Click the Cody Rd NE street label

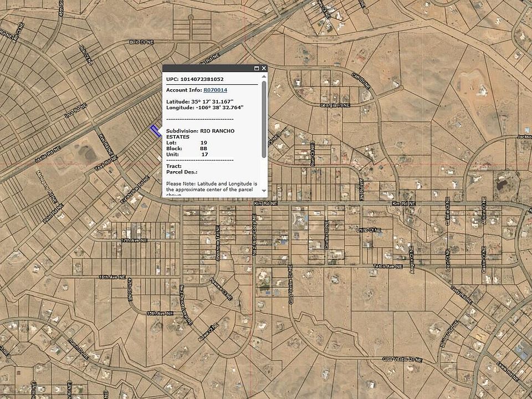(462, 295)
